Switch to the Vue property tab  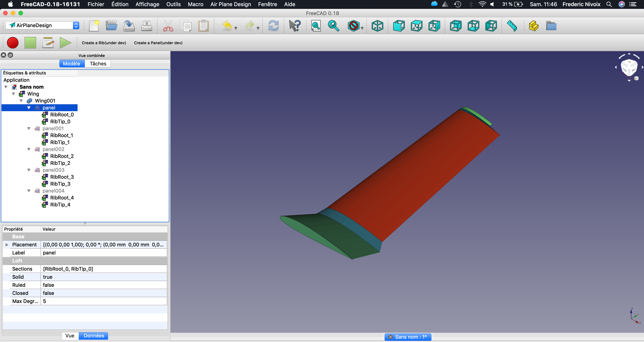[70, 335]
